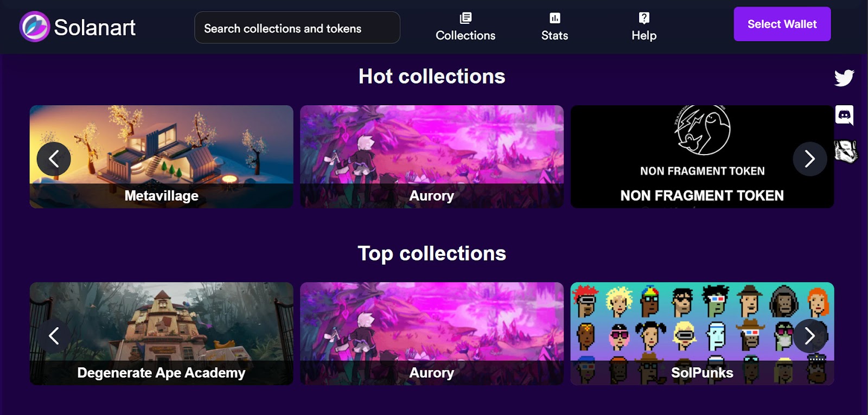This screenshot has height=415, width=868.
Task: Open the SolPunks collection card
Action: click(x=702, y=334)
